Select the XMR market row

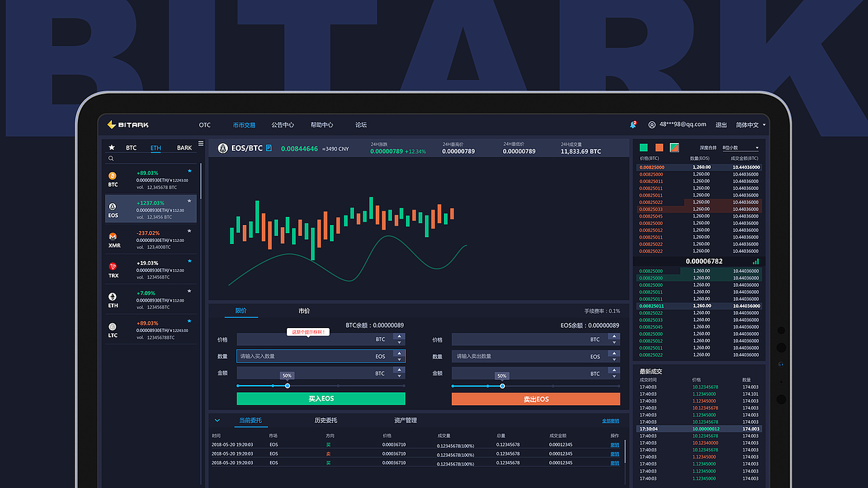pyautogui.click(x=151, y=239)
